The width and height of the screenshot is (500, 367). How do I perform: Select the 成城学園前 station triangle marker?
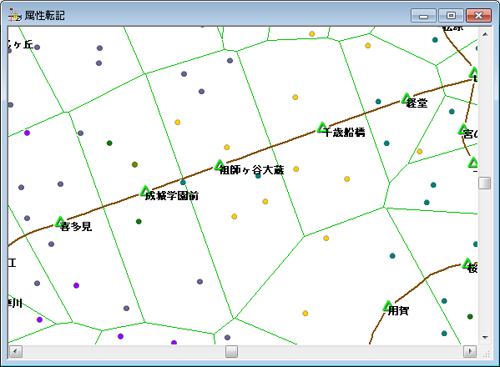pos(145,191)
